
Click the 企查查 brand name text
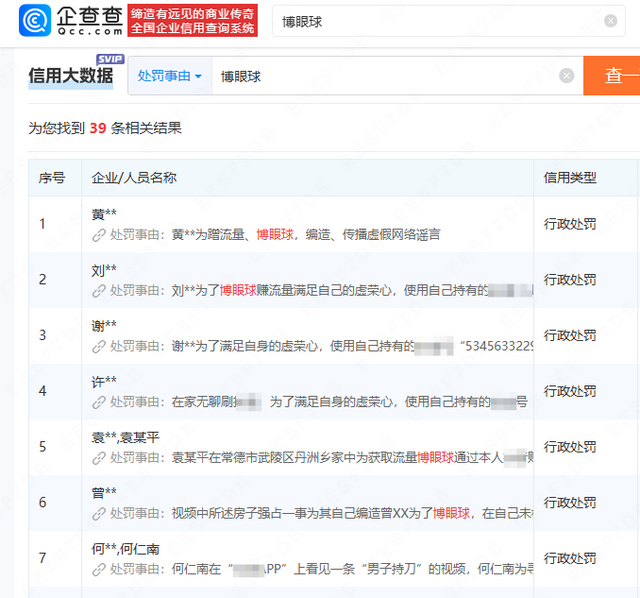click(90, 16)
